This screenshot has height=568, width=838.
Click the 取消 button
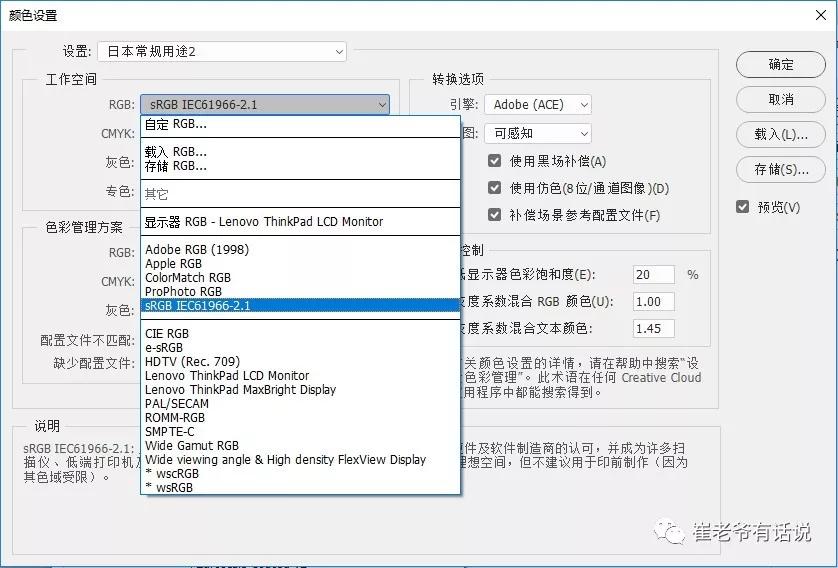click(x=780, y=99)
